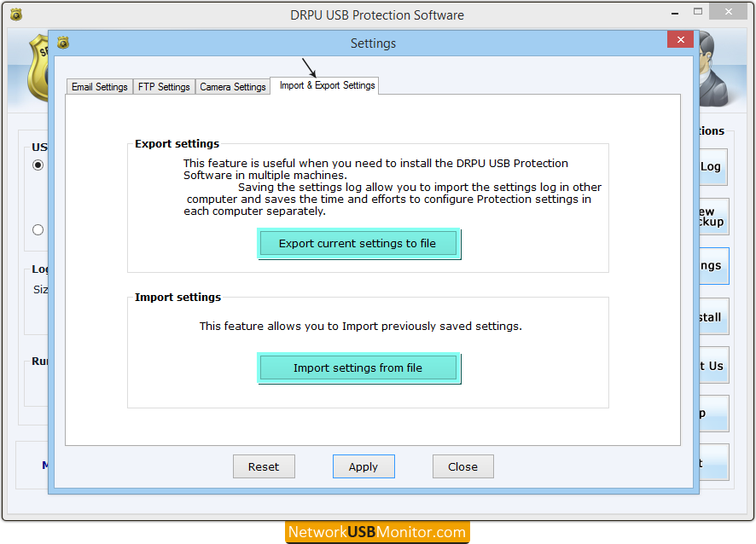Click the 'Import settings' group heading

(x=178, y=297)
